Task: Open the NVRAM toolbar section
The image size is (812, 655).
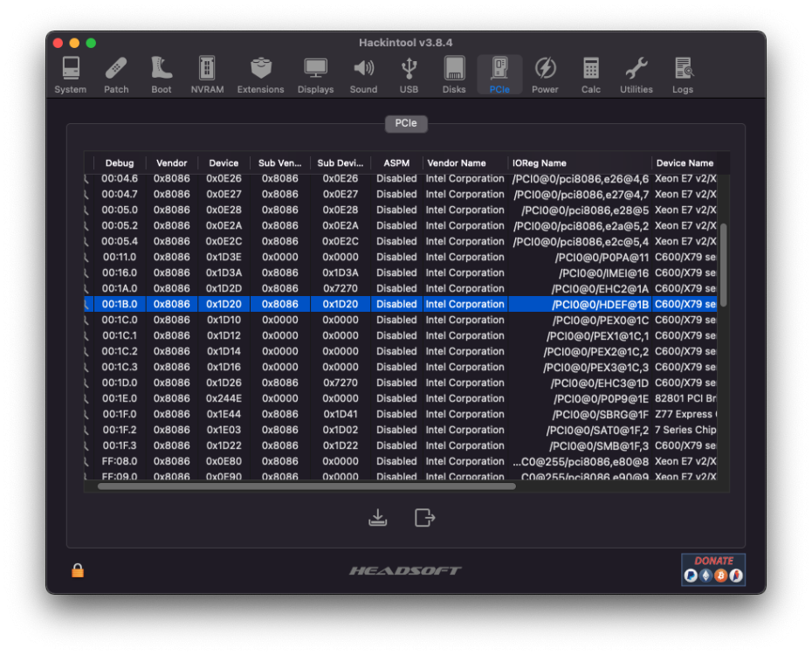Action: pyautogui.click(x=207, y=75)
